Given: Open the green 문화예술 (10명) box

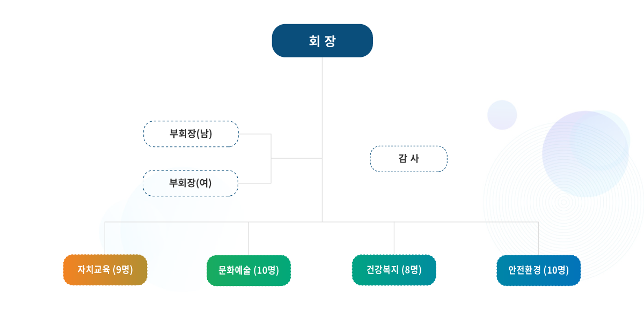Looking at the screenshot, I should point(248,270).
